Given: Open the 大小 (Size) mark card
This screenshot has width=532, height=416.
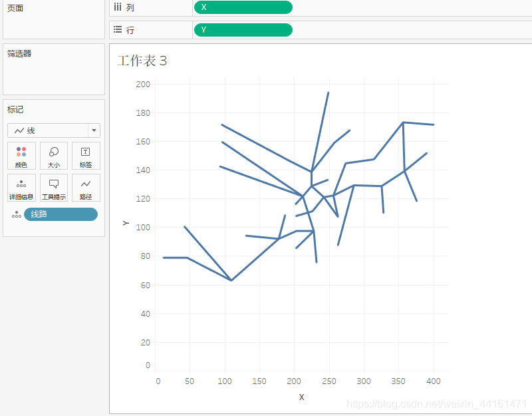Looking at the screenshot, I should (x=54, y=156).
